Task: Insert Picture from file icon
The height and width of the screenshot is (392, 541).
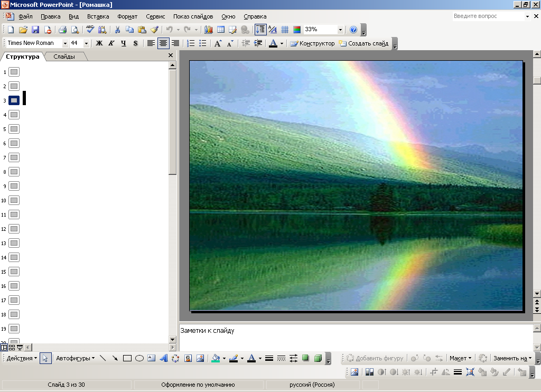Action: [x=200, y=358]
